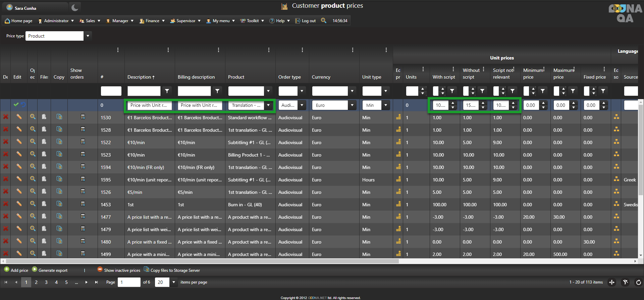Expand the Euro currency dropdown in edit row
This screenshot has width=644, height=300.
(x=352, y=105)
